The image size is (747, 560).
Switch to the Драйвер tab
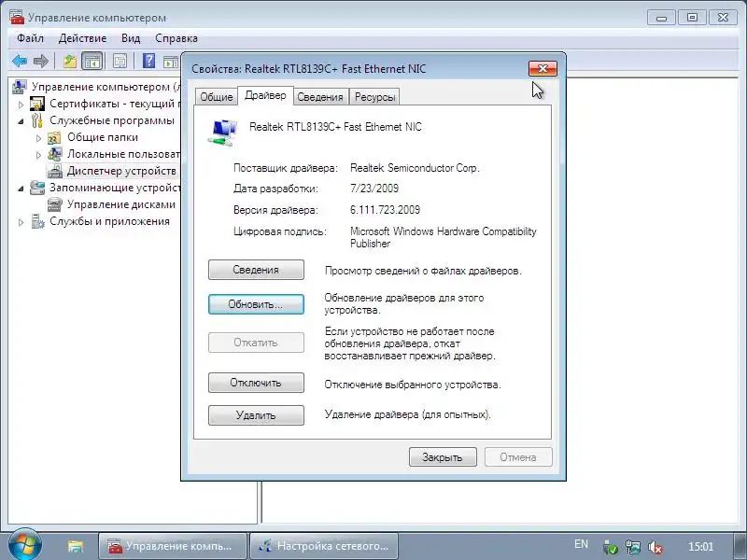265,95
